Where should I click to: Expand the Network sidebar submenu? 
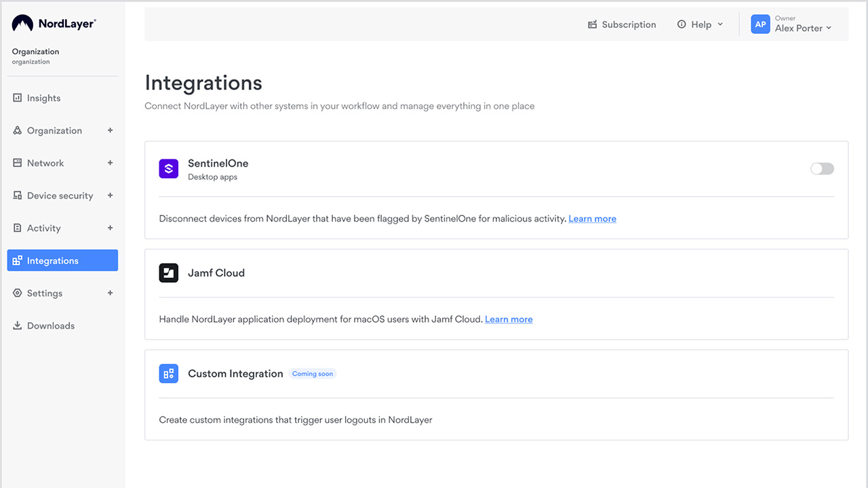point(110,163)
